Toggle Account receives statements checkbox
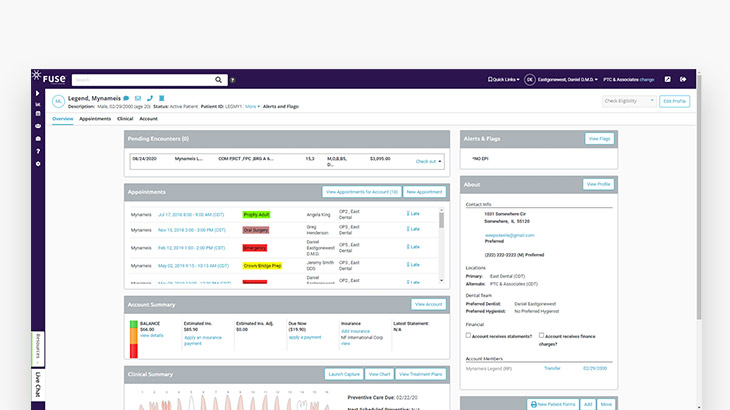 [468, 335]
